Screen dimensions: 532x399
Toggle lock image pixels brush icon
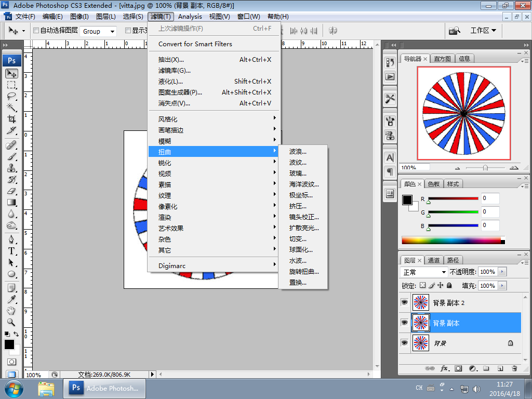click(x=432, y=285)
